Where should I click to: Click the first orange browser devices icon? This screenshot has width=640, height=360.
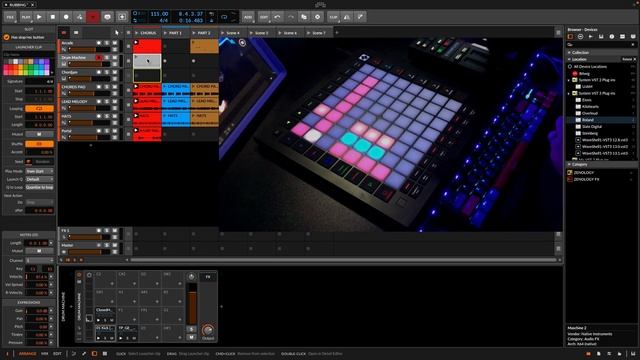point(570,37)
